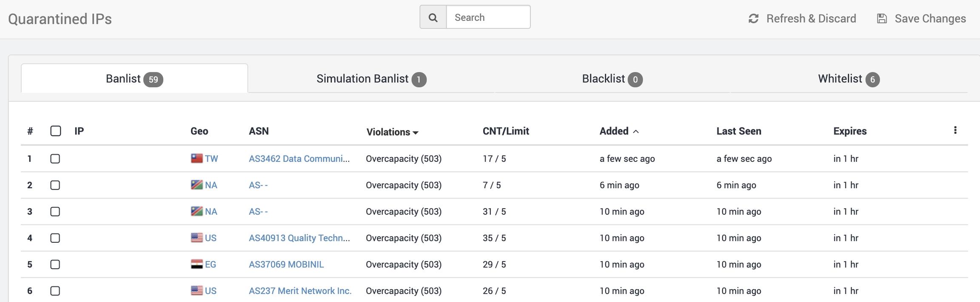Click the Namibia flag in row 2
The image size is (980, 302).
coord(197,185)
